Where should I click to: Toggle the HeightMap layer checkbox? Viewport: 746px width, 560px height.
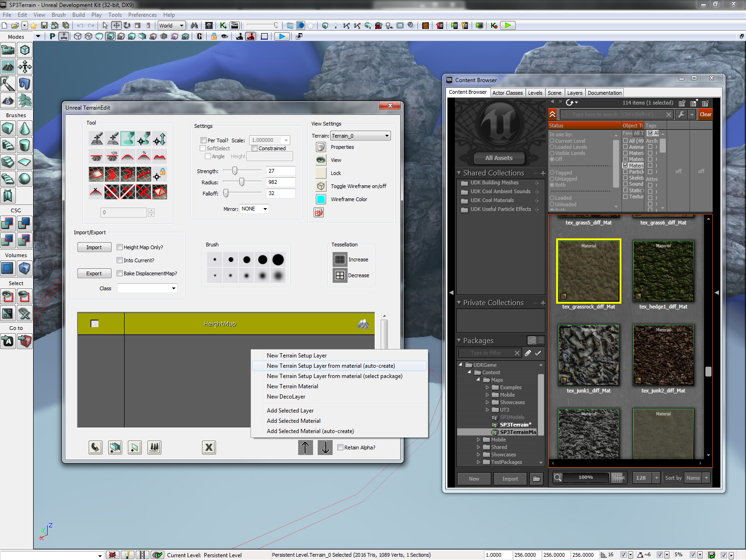click(95, 323)
